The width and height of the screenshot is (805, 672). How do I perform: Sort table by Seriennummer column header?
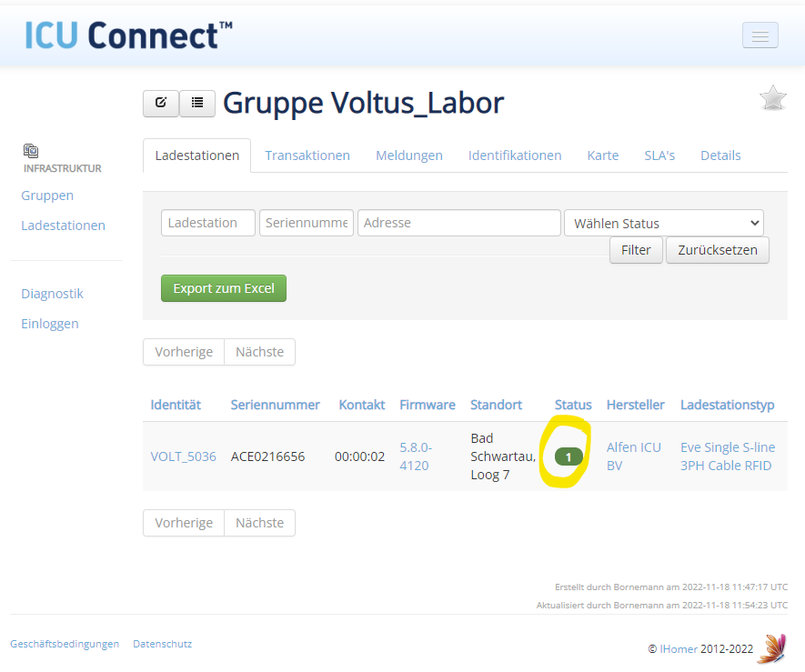pos(276,405)
